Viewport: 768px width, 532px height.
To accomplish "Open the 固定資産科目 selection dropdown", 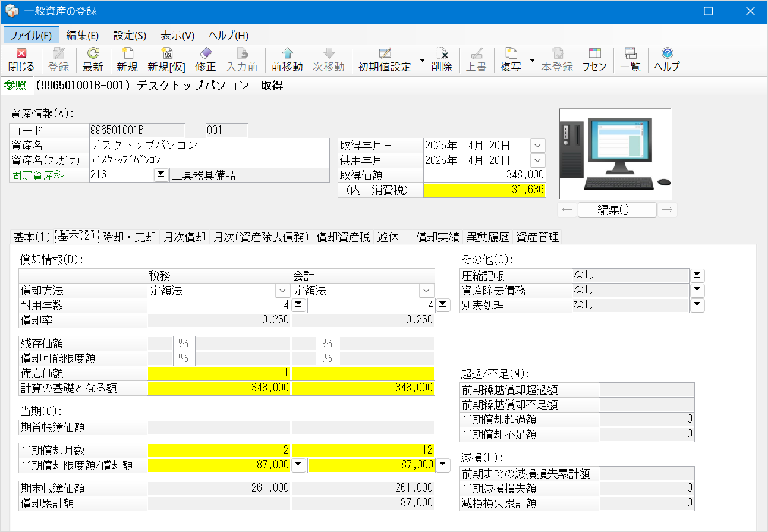I will [161, 175].
